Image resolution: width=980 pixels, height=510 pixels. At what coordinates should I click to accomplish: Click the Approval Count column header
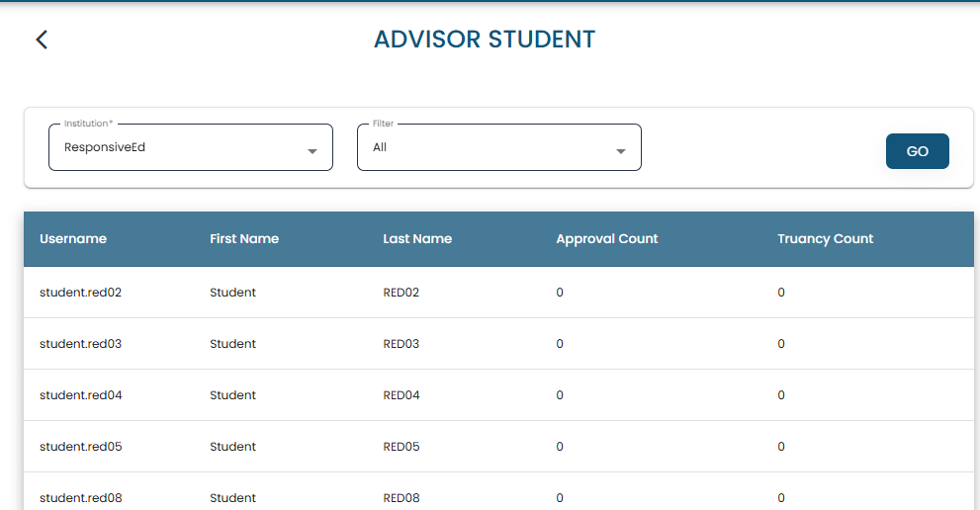606,239
